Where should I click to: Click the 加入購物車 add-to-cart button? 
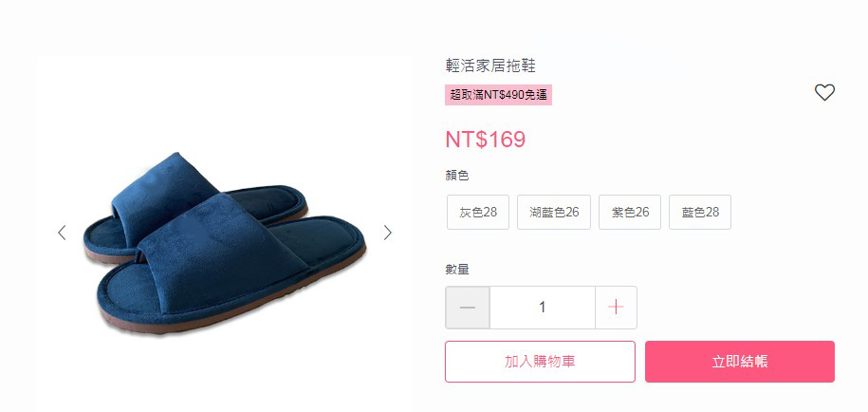point(540,362)
